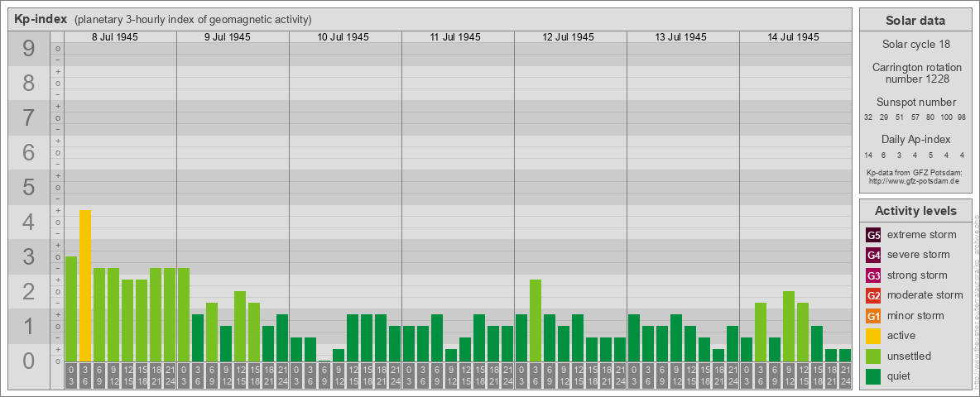
Task: Click the Kp-data from GFZ Potsdam text
Action: (913, 173)
